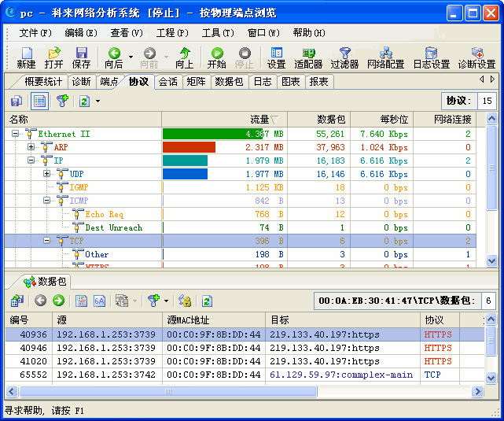Click packet filter funnel icon in lower toolbar
Screen dimensions: 504x421
pyautogui.click(x=153, y=301)
